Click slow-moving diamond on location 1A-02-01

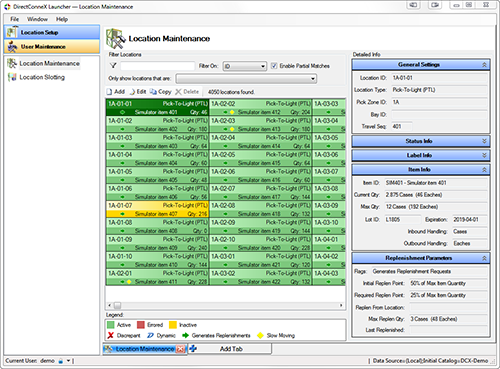[x=129, y=282]
